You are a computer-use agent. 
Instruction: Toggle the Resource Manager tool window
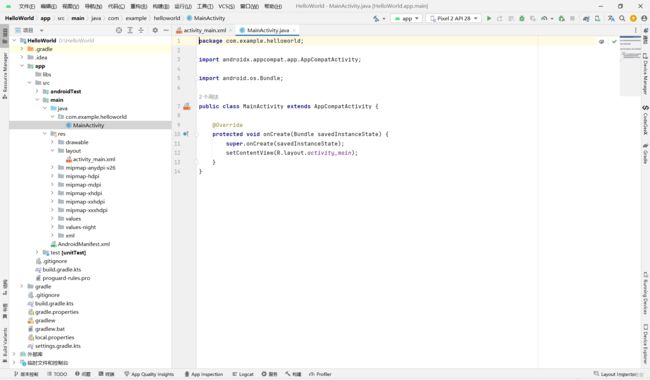(5, 75)
